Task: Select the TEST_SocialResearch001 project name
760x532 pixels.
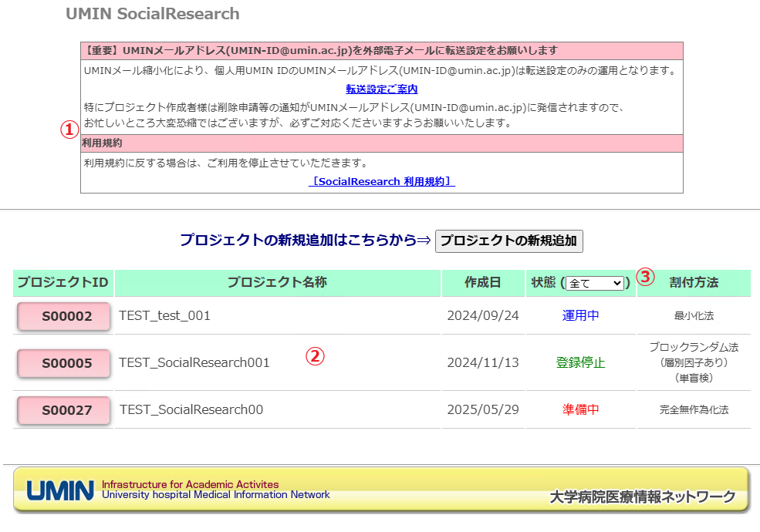Action: tap(194, 363)
